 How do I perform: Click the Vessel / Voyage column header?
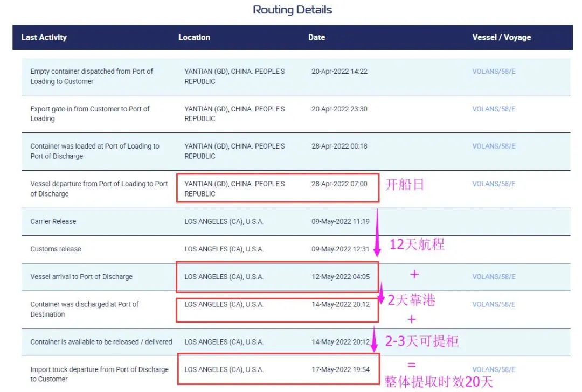tap(501, 38)
